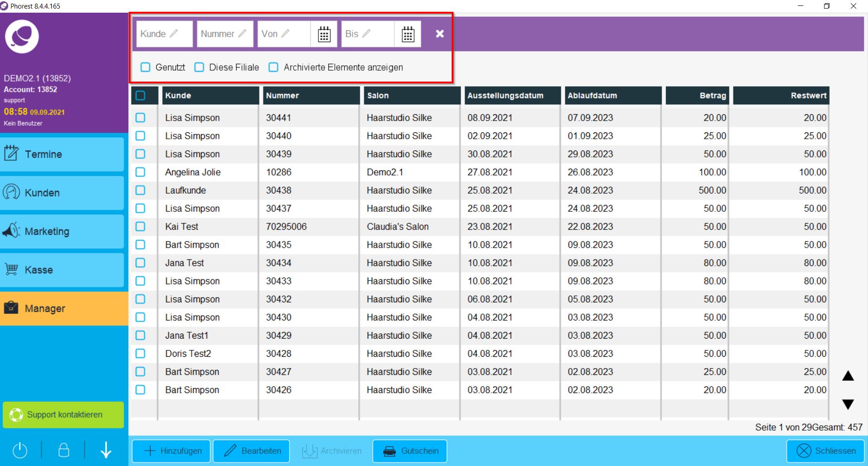Enable Archivierte Elemente anzeigen checkbox
Screen dimensions: 868x466
273,67
